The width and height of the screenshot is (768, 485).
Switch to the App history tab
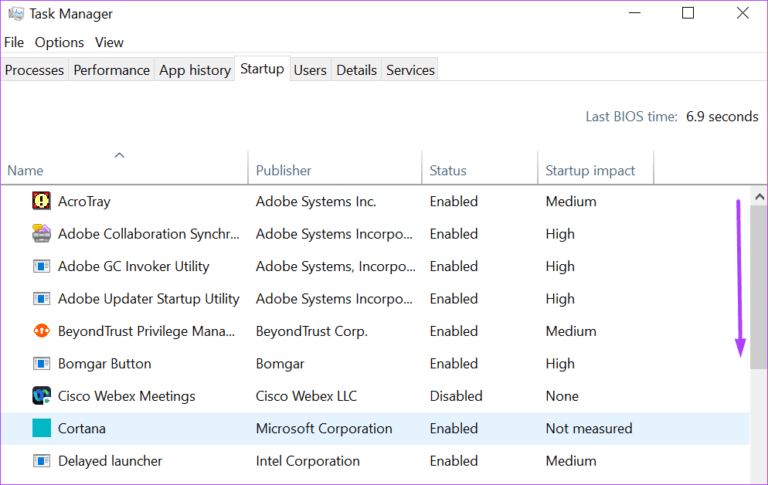click(x=194, y=70)
